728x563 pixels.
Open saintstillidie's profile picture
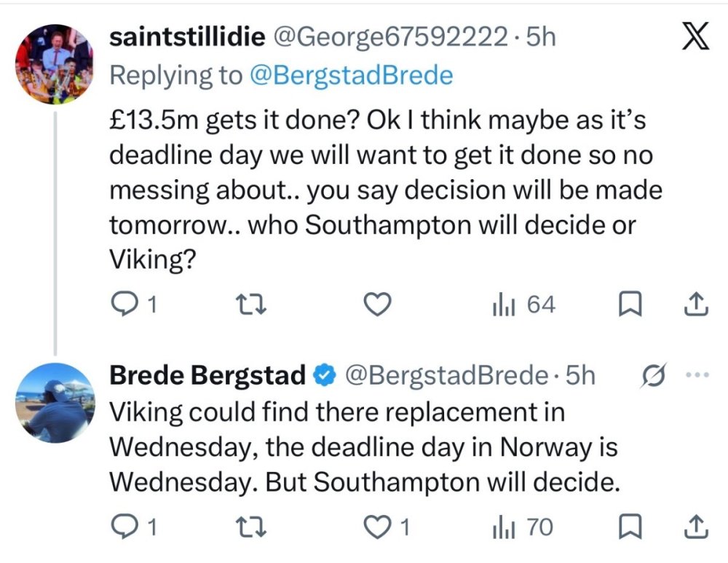click(x=55, y=64)
